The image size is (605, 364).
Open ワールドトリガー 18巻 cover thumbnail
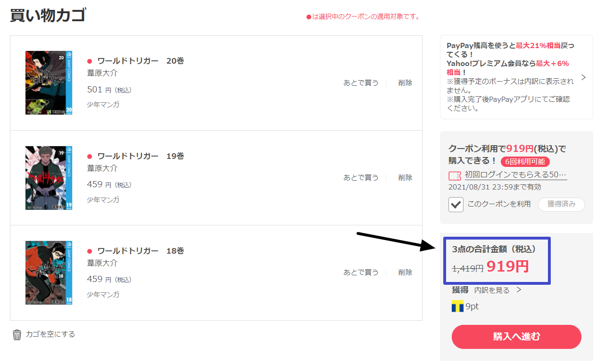pyautogui.click(x=49, y=272)
